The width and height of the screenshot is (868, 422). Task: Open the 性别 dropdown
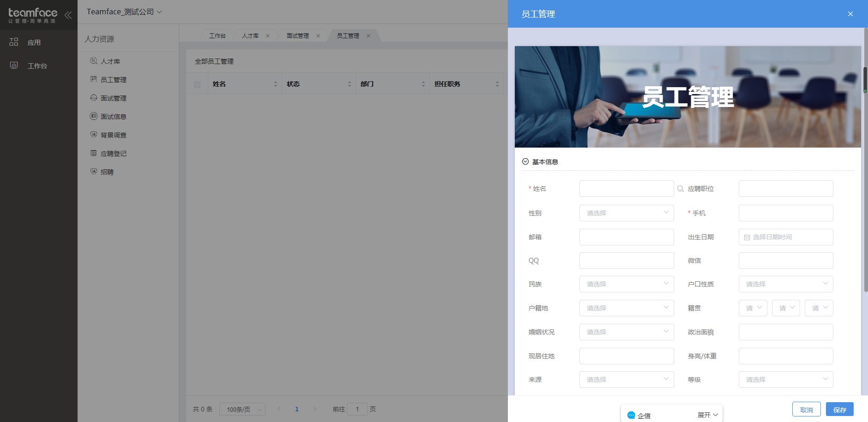pyautogui.click(x=627, y=213)
